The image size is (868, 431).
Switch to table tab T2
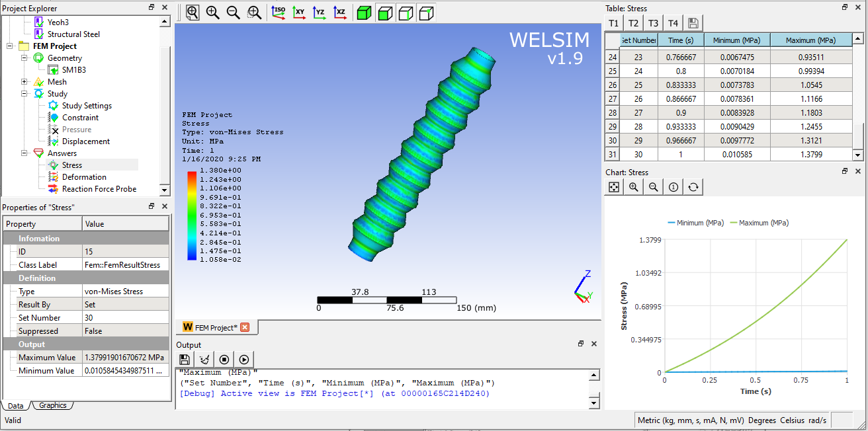(634, 23)
